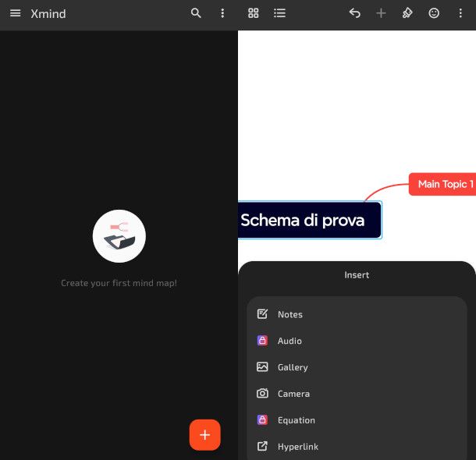Image resolution: width=476 pixels, height=460 pixels.
Task: Choose Audio from Insert menu
Action: [357, 341]
